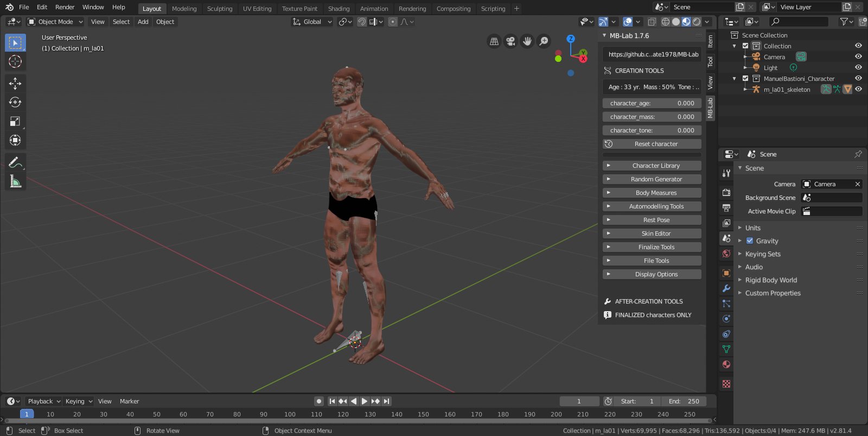Image resolution: width=868 pixels, height=436 pixels.
Task: Open the Add menu in the viewport header
Action: (x=143, y=22)
